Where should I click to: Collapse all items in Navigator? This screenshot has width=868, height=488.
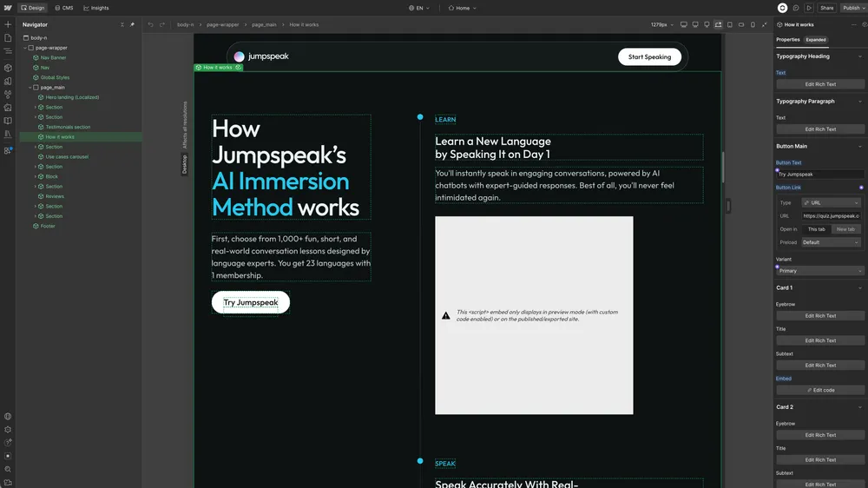coord(122,24)
